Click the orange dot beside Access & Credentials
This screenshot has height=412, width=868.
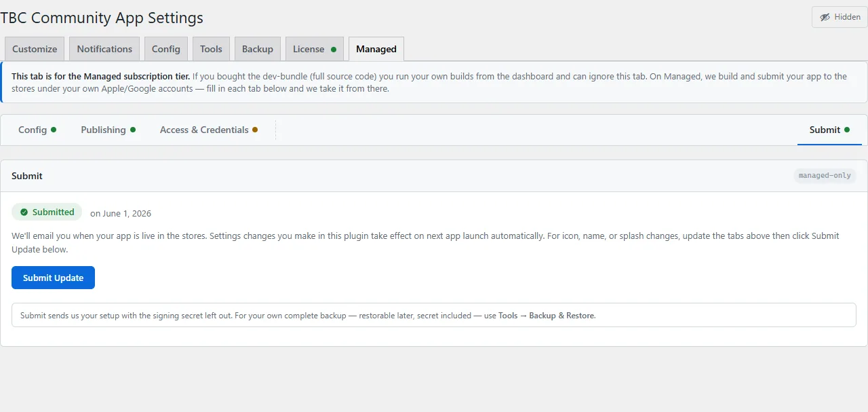point(255,130)
